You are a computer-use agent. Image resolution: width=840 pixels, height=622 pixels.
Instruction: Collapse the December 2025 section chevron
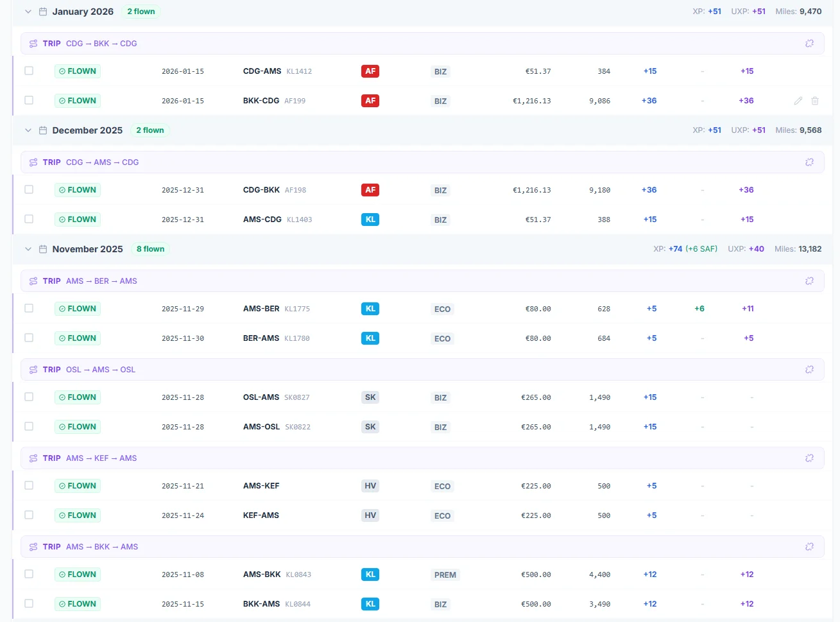tap(28, 130)
